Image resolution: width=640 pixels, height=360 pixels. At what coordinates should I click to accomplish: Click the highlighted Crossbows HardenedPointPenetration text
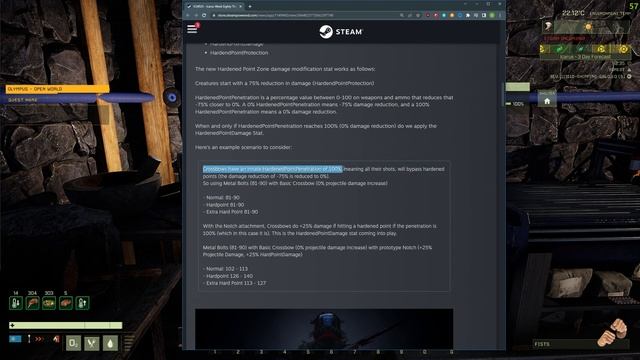pos(272,169)
